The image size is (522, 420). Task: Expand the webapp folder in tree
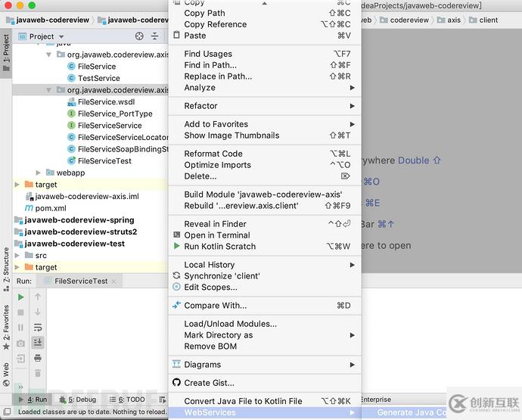tap(39, 173)
